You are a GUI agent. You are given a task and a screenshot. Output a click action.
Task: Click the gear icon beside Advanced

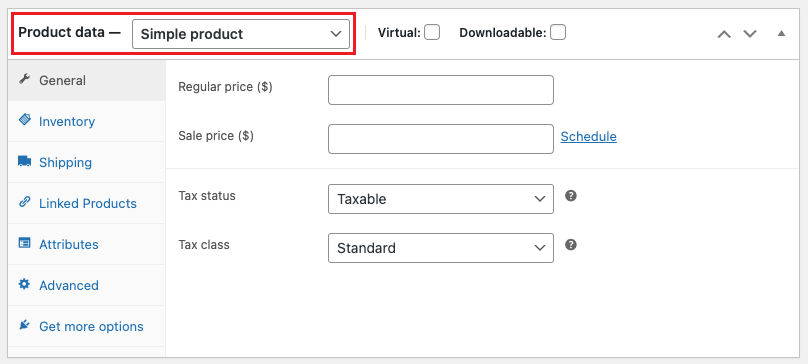click(x=24, y=284)
